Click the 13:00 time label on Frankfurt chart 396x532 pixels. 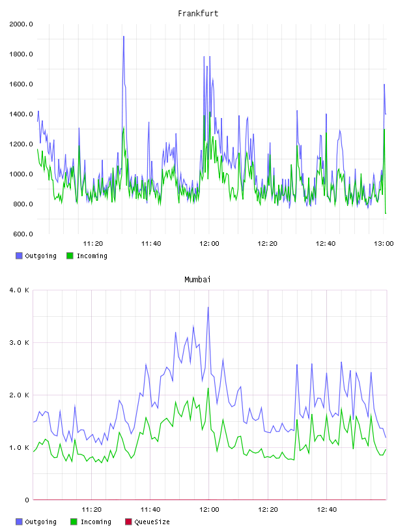pos(384,244)
